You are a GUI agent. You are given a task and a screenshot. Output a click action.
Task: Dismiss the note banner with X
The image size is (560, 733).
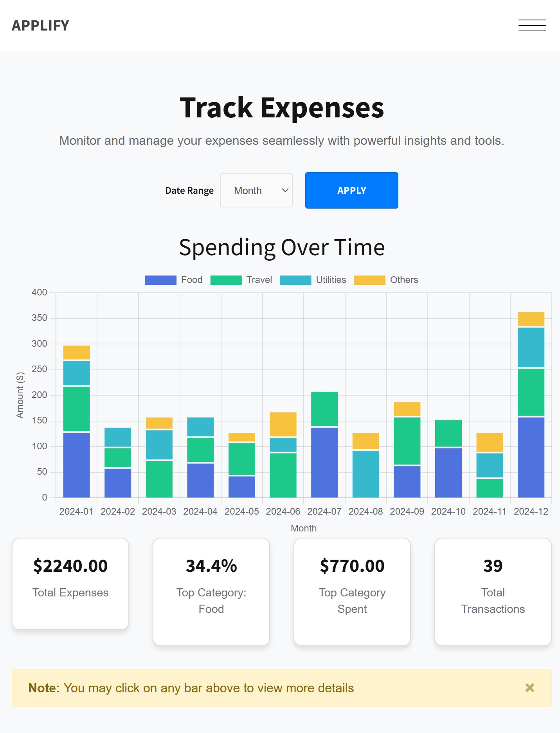pyautogui.click(x=529, y=688)
